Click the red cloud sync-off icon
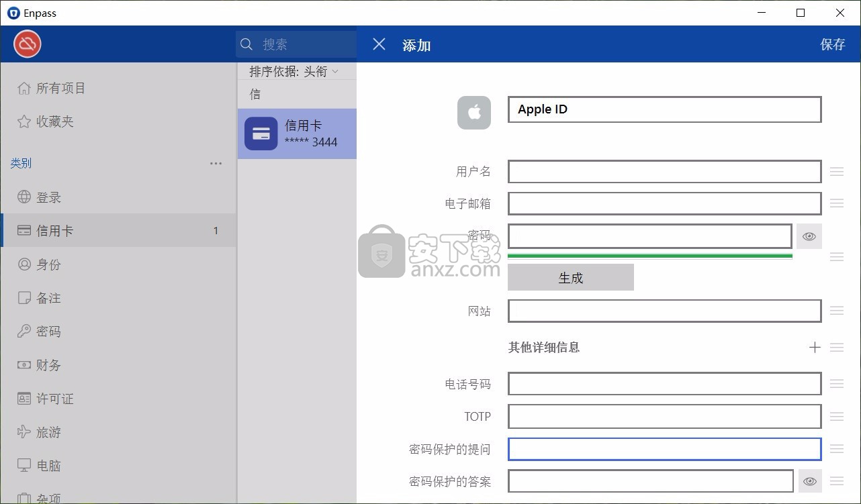The width and height of the screenshot is (861, 504). click(x=28, y=44)
